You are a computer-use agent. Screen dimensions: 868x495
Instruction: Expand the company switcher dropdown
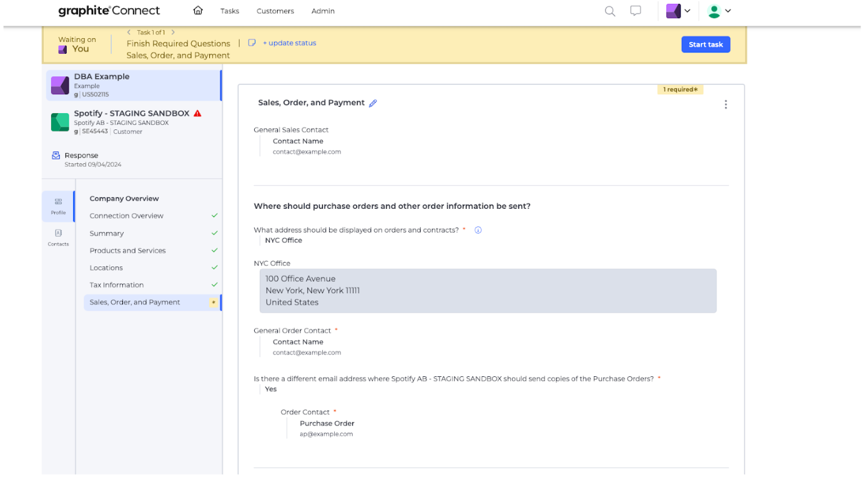point(678,11)
